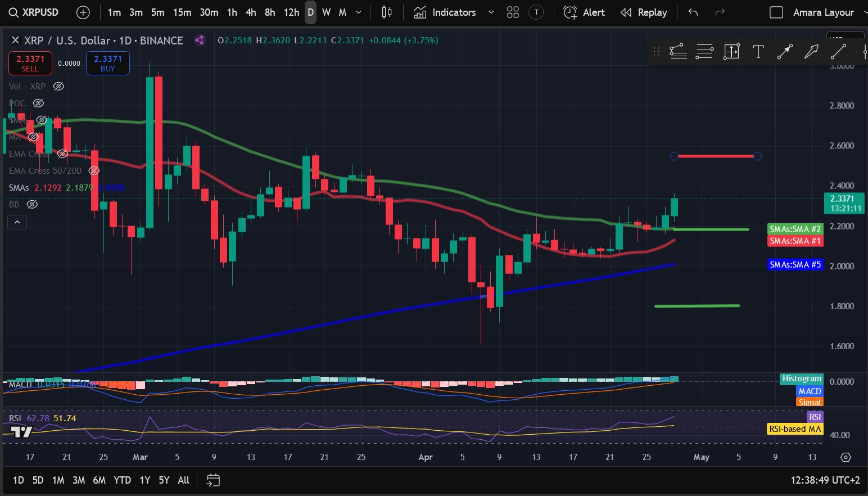Image resolution: width=868 pixels, height=496 pixels.
Task: Switch chart to 30m timeframe
Action: (x=209, y=12)
